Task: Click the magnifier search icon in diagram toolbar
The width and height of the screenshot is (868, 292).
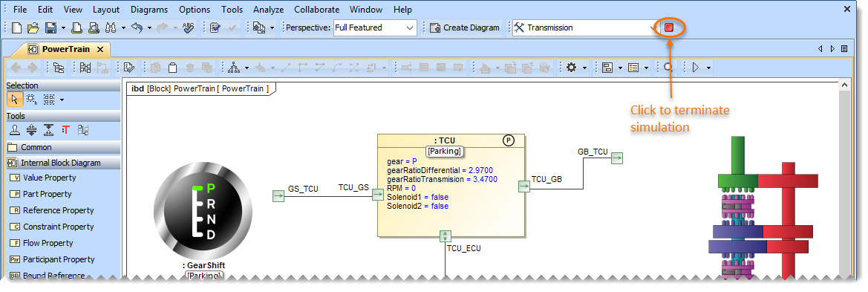Action: pos(668,68)
